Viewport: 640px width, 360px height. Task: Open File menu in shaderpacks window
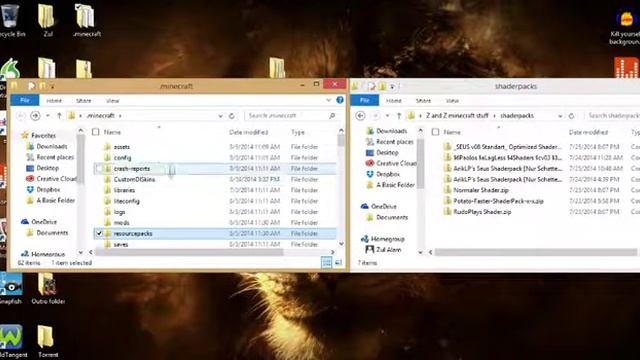pyautogui.click(x=364, y=100)
